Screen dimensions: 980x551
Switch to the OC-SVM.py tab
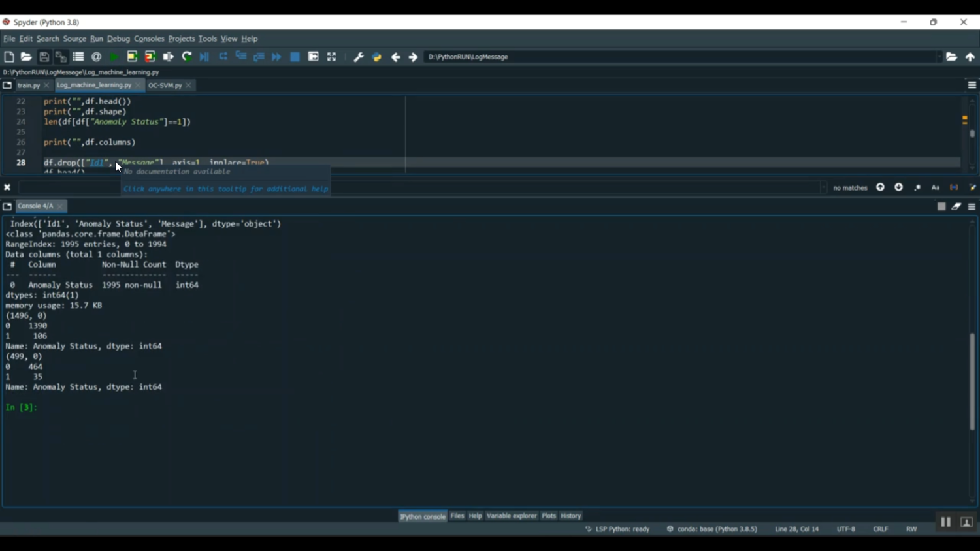pos(165,86)
